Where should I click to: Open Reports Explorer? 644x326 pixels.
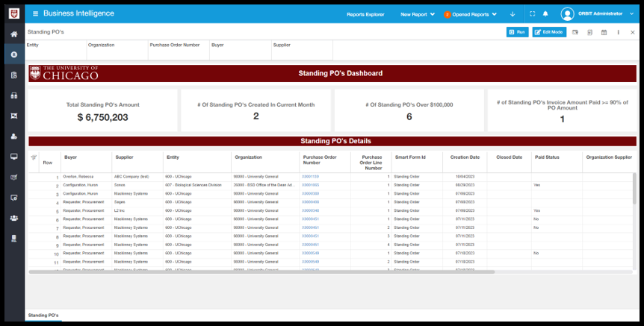click(x=365, y=14)
